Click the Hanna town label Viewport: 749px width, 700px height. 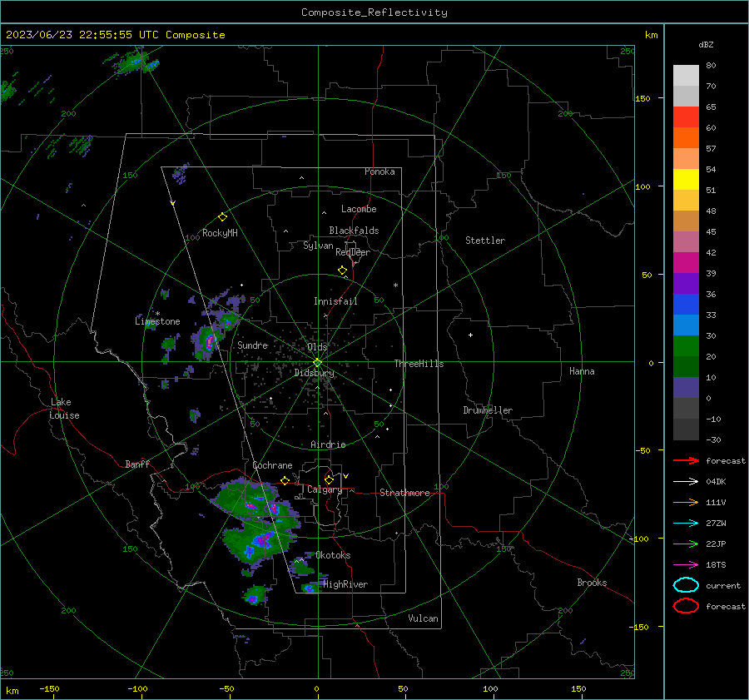click(x=582, y=371)
